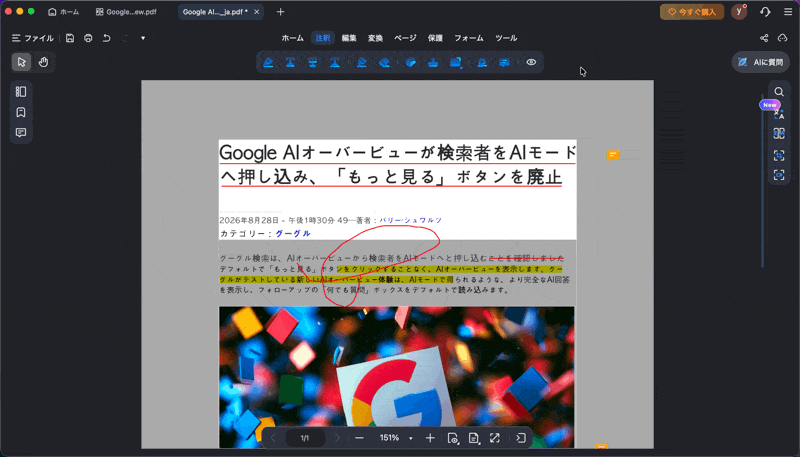Switch to the ページ ribbon tab
Screen dimensions: 800x457
coord(405,38)
